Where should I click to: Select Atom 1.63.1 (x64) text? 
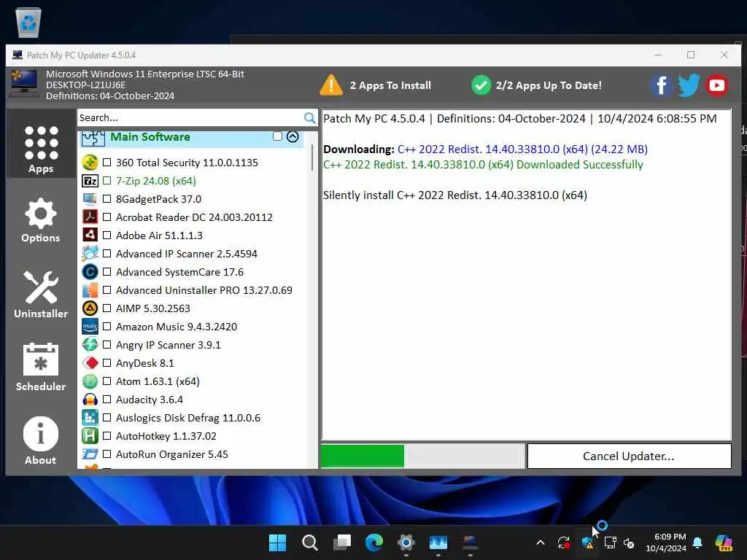pyautogui.click(x=158, y=381)
